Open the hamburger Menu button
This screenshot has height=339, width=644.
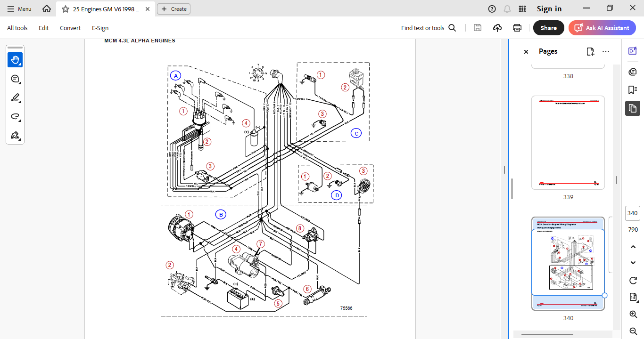[x=19, y=9]
